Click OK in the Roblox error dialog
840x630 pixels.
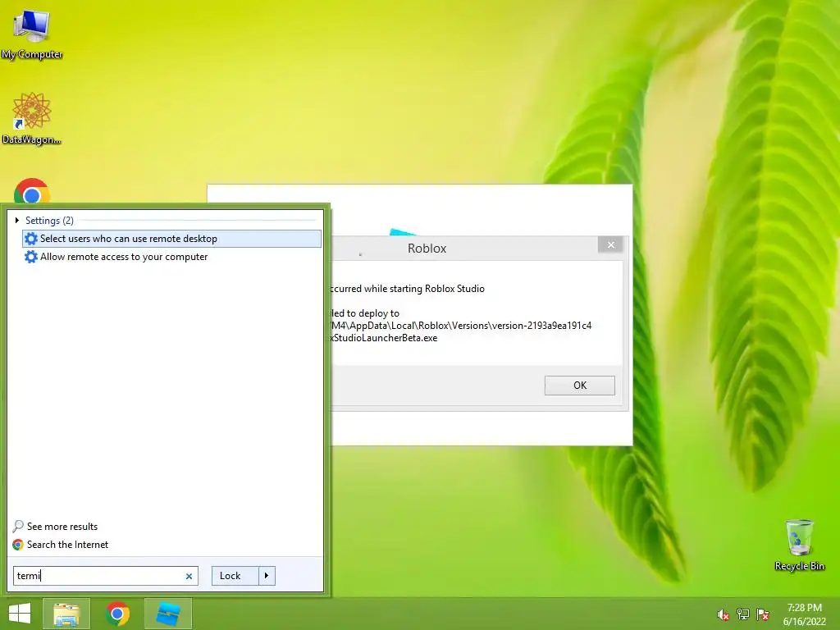[580, 386]
